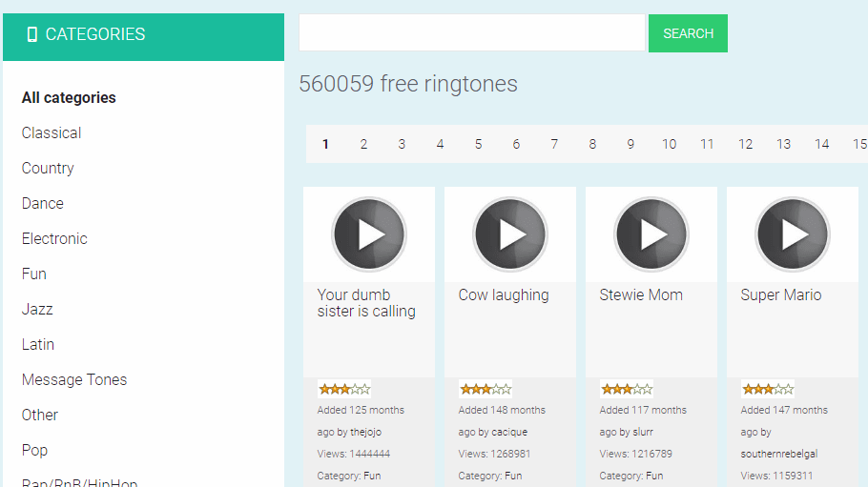The width and height of the screenshot is (868, 487).
Task: Play the Stewie Mom ringtone
Action: pos(651,234)
